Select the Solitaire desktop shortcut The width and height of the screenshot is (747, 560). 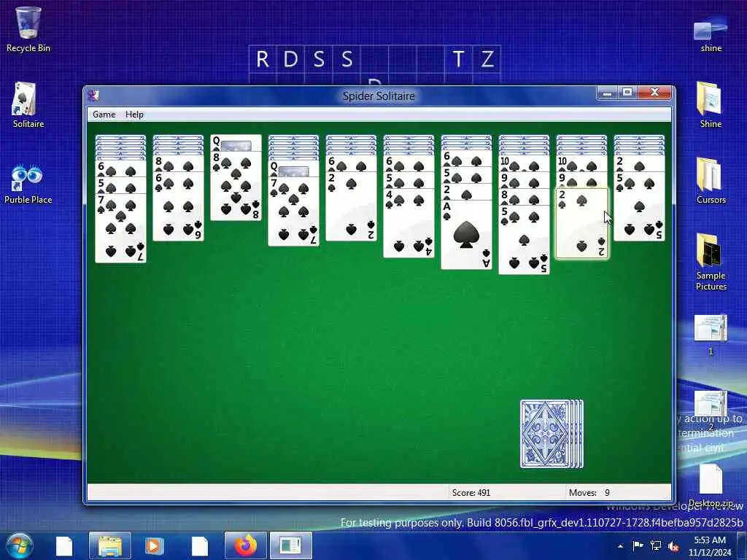tap(28, 105)
